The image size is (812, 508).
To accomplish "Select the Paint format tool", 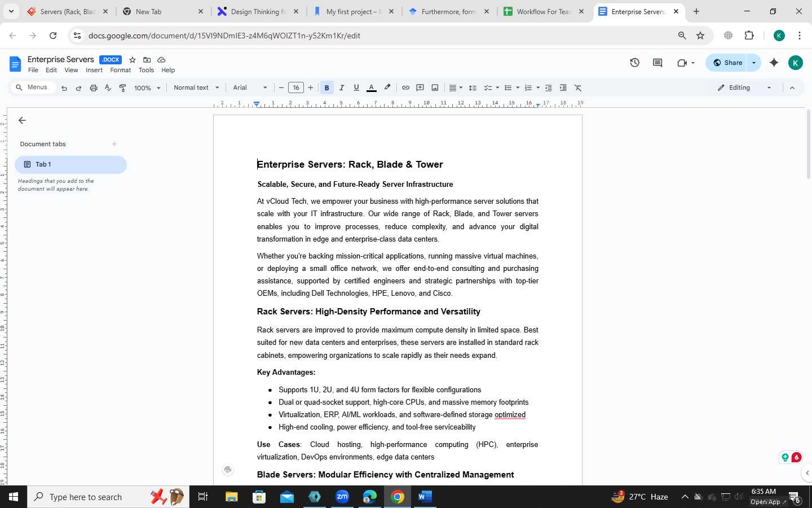I will pos(122,88).
